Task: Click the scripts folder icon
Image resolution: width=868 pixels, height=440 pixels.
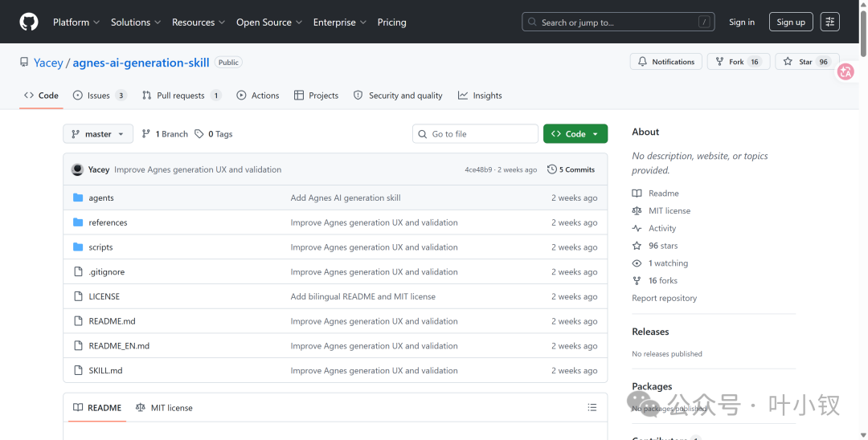Action: [78, 247]
